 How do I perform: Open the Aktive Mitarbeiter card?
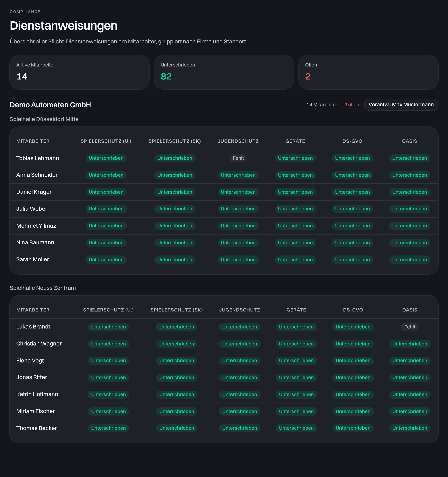click(79, 72)
